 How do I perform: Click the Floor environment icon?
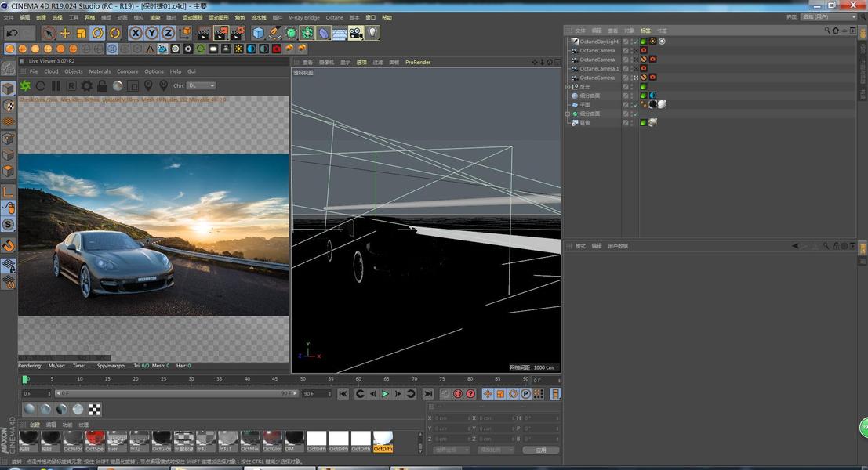[340, 33]
